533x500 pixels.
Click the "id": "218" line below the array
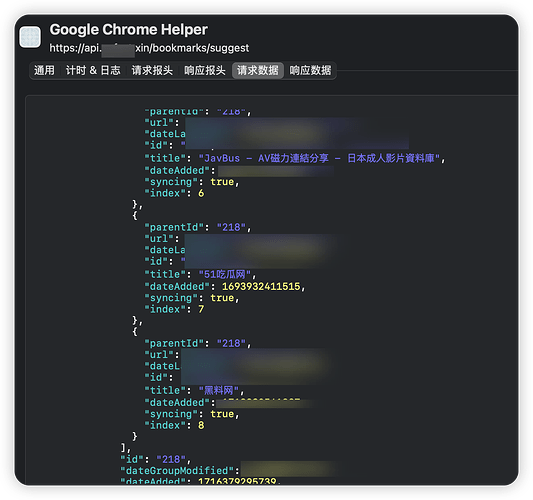tap(156, 459)
